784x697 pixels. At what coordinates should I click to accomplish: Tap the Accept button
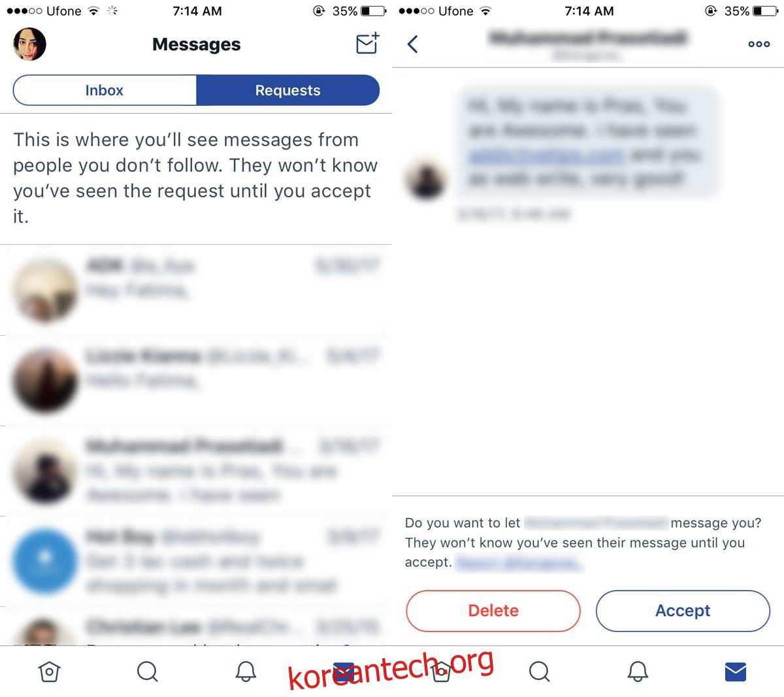click(683, 611)
